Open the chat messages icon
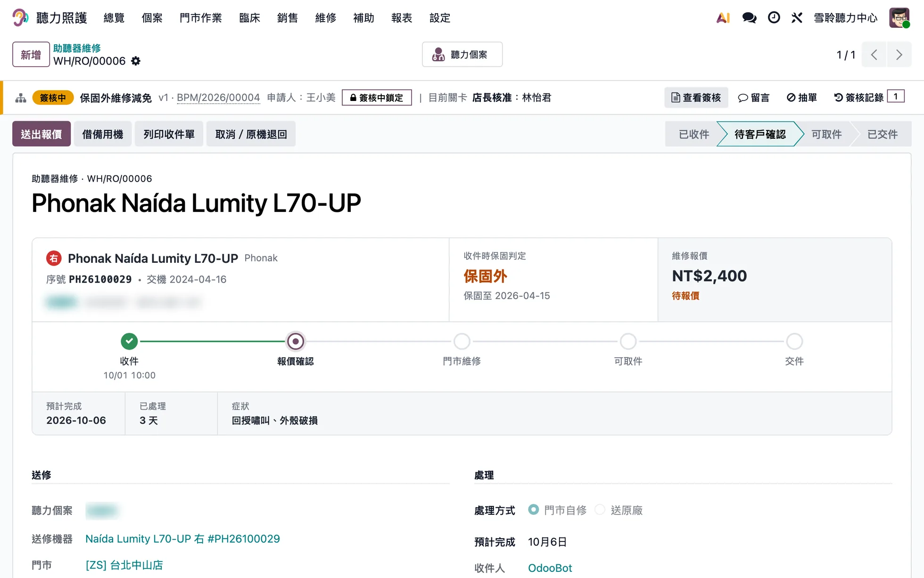 [749, 18]
